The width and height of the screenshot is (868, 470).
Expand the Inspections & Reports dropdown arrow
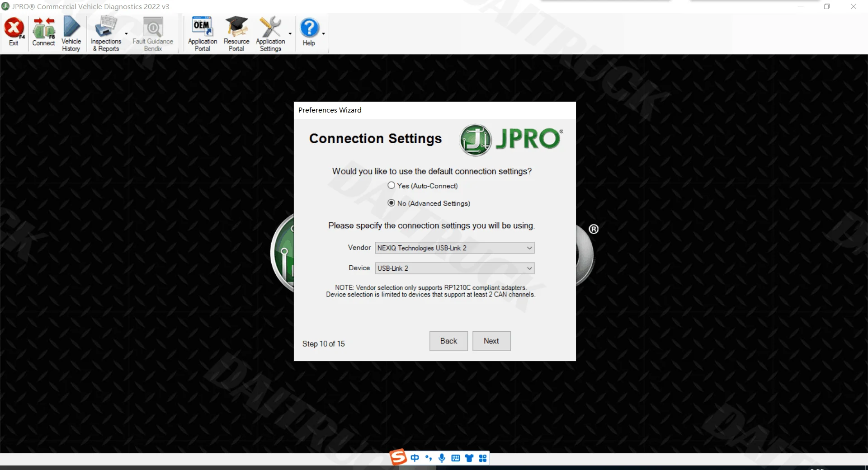tap(126, 33)
